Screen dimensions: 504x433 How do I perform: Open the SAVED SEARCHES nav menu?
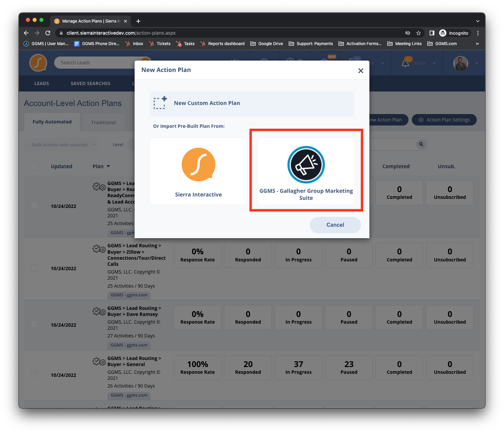tap(91, 83)
